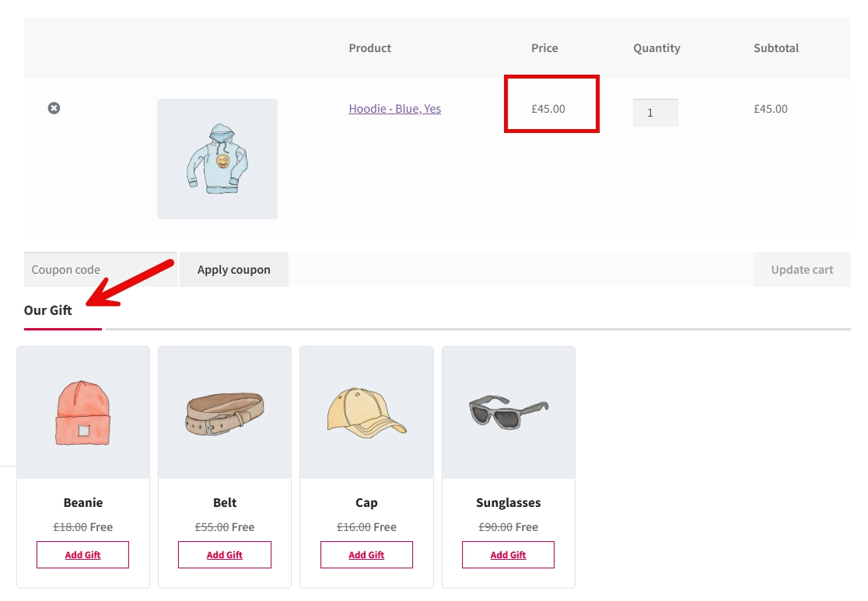
Task: Click the Sunglasses product name
Action: [508, 502]
